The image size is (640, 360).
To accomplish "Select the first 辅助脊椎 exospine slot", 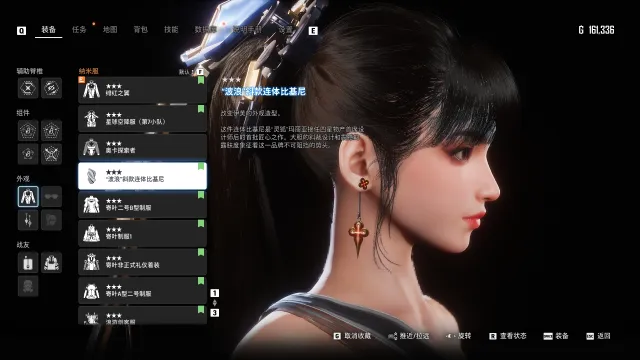I will (28, 88).
